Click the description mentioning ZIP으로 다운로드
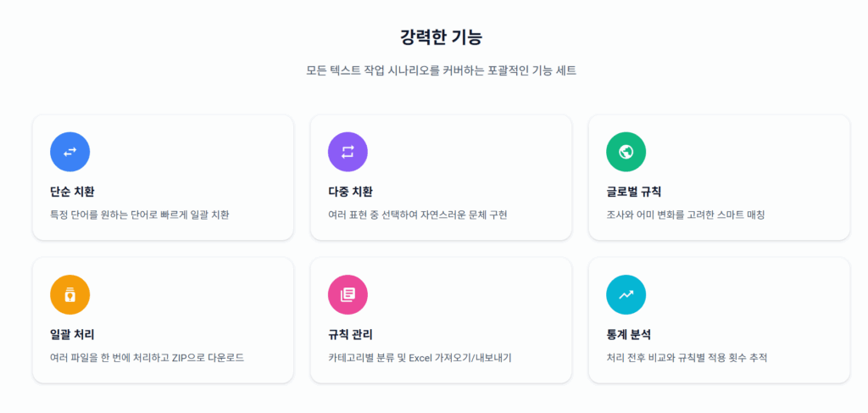Image resolution: width=868 pixels, height=413 pixels. tap(147, 358)
